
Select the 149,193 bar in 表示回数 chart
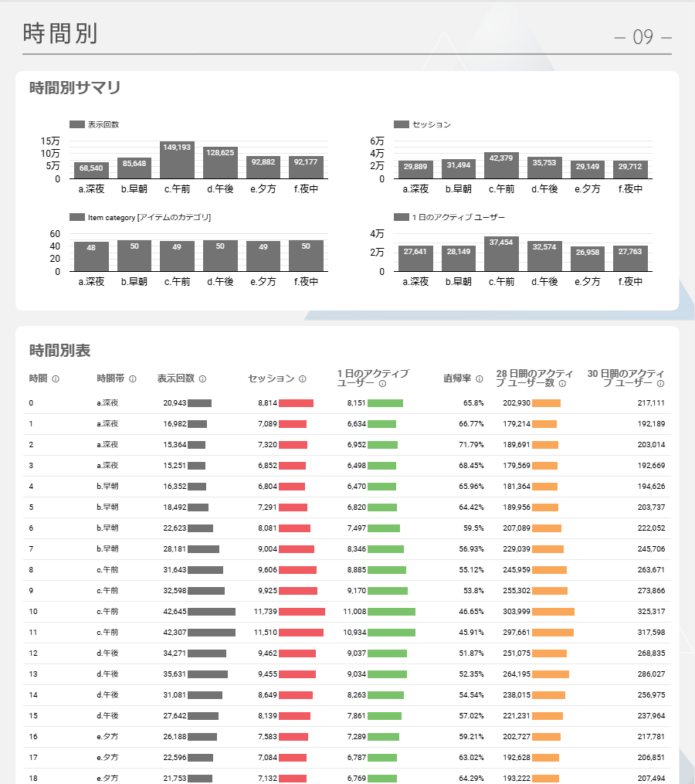coord(177,160)
